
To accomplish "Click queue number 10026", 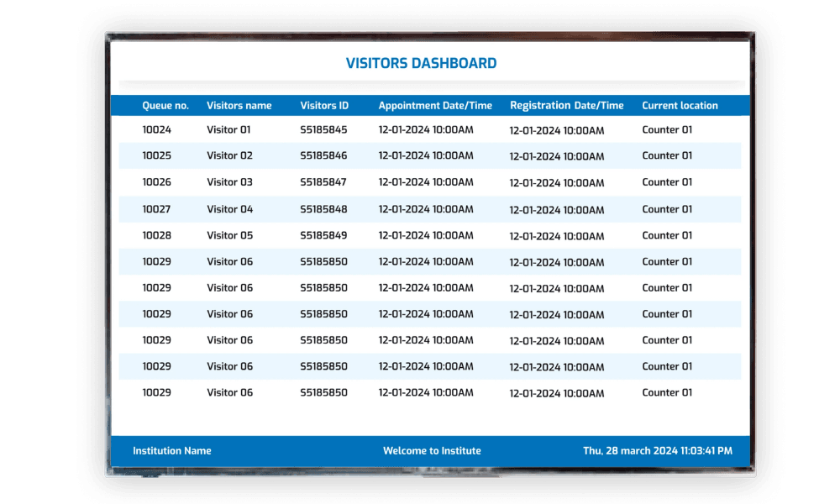I will (x=156, y=182).
